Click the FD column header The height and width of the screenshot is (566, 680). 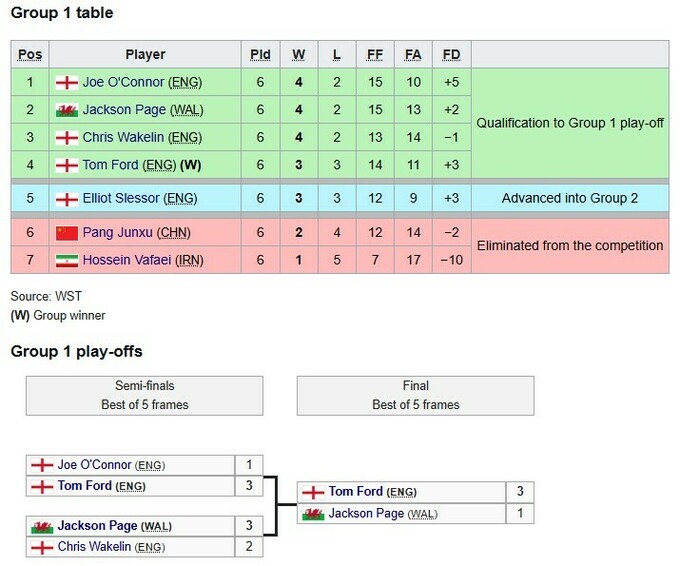[450, 55]
